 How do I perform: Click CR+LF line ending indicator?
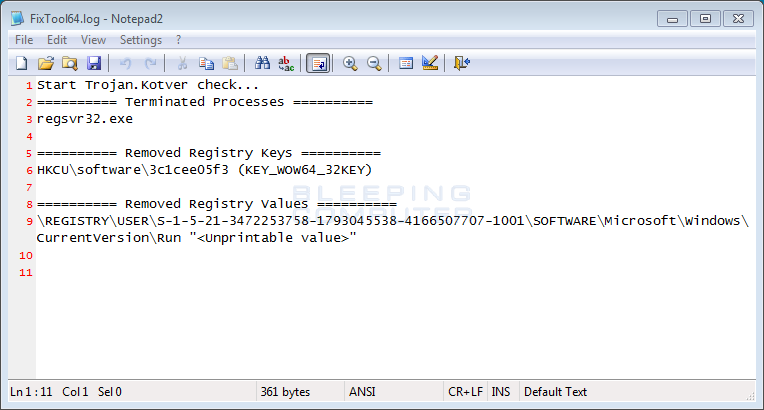[x=465, y=392]
